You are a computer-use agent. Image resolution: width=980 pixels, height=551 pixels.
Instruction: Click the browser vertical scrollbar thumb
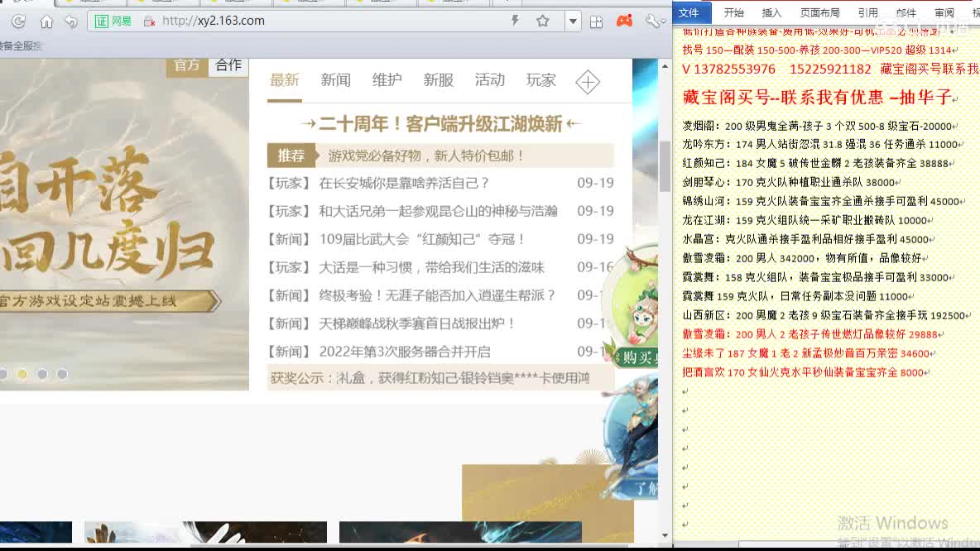665,166
